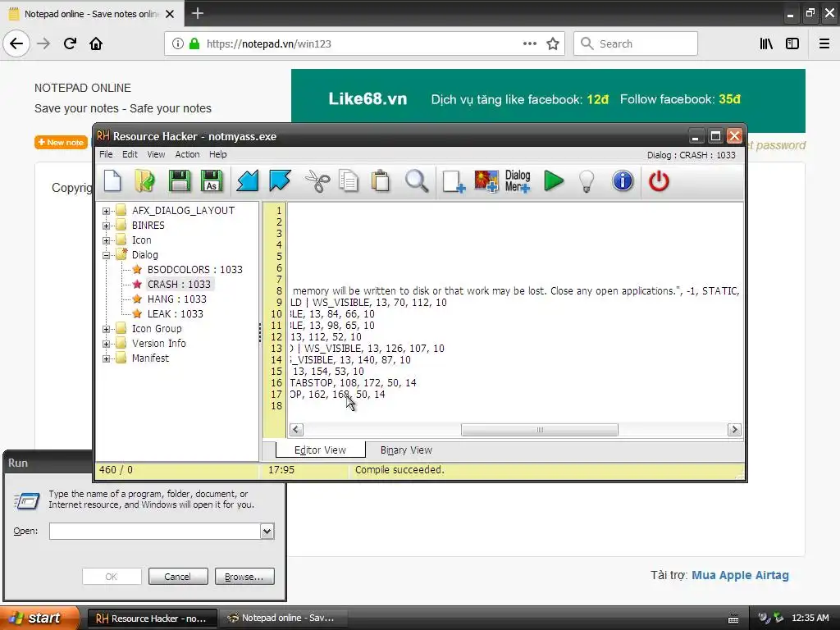Viewport: 840px width, 630px height.
Task: Open a new browser tab with plus
Action: (x=198, y=13)
